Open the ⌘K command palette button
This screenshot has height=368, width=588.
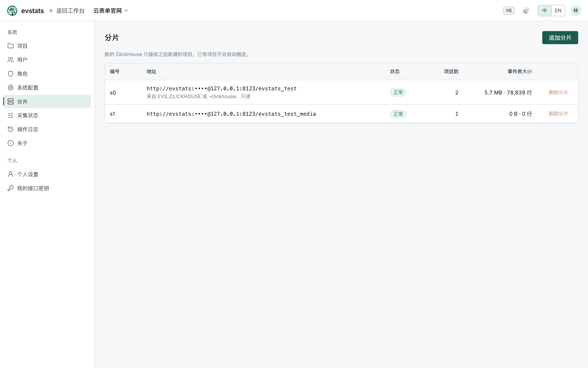pos(509,11)
